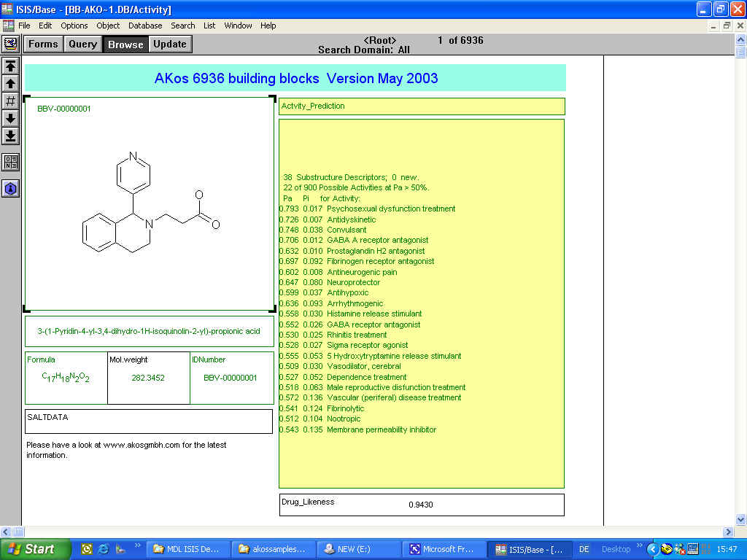Viewport: 747px width, 560px height.
Task: Open the Options menu
Action: 74,26
